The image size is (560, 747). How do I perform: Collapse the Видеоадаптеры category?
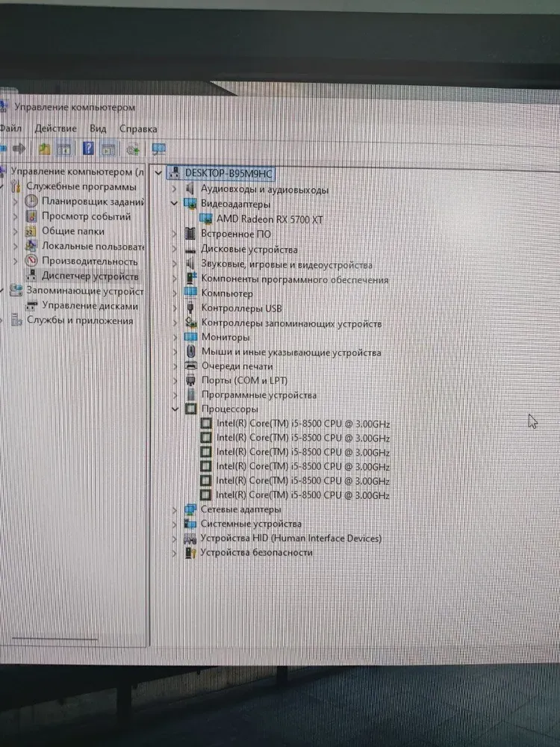[x=174, y=203]
